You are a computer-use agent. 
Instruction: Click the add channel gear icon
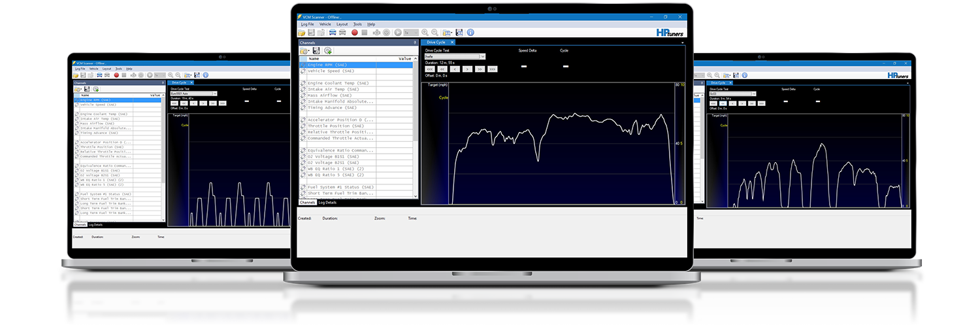328,50
